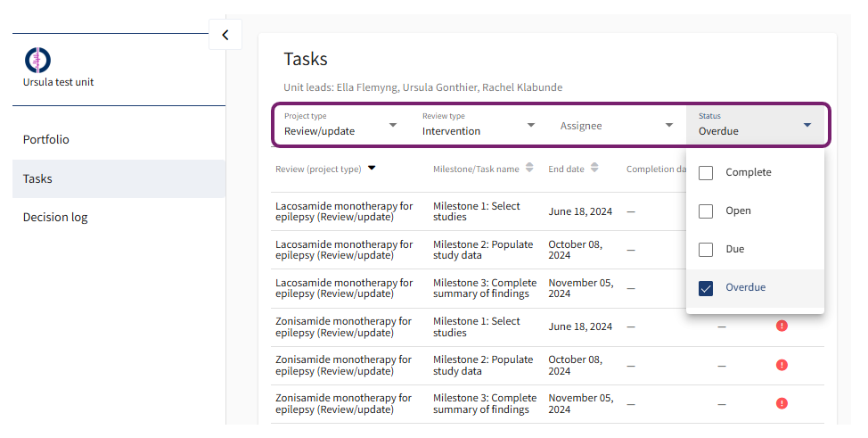Viewport: 868px width, 438px height.
Task: Click the Cochrane logo above Ursula test unit
Action: 37,60
